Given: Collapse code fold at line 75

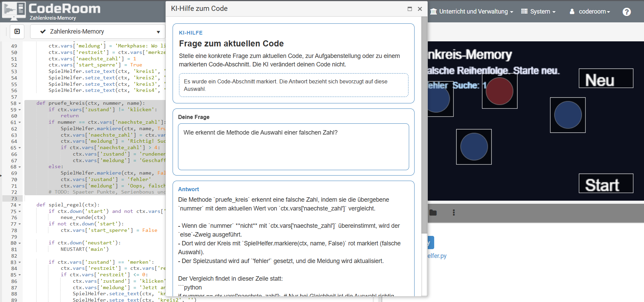Looking at the screenshot, I should [20, 212].
